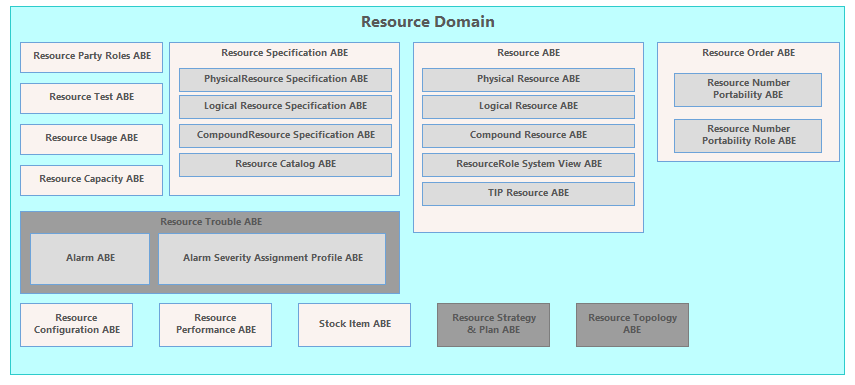Click the Resource Topology ABE box
This screenshot has width=855, height=385.
633,325
